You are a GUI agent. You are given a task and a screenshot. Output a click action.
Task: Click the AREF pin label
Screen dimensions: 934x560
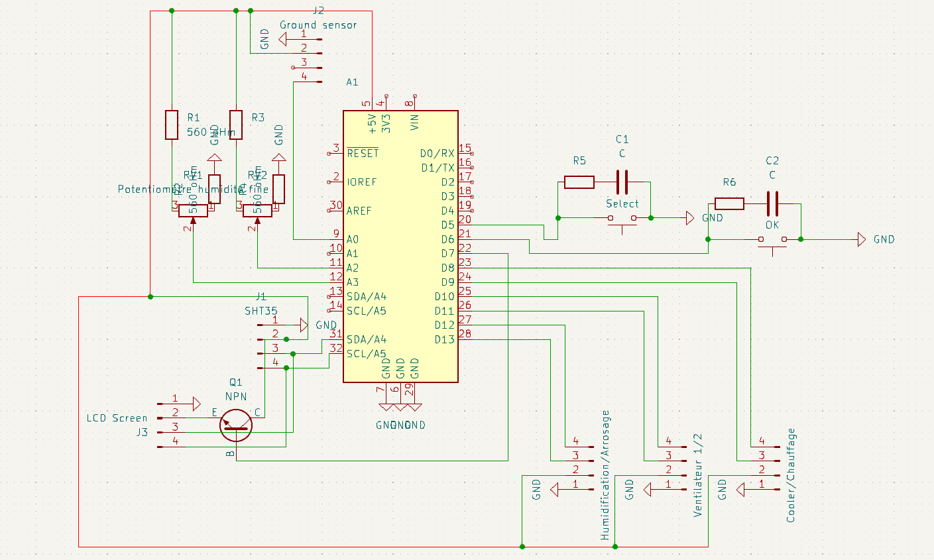click(359, 211)
